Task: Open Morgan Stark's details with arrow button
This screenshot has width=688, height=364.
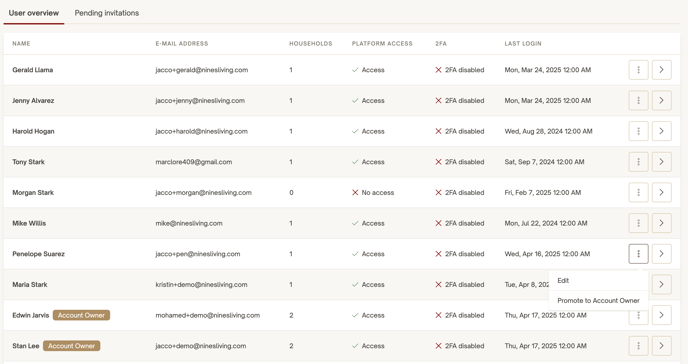Action: point(661,193)
